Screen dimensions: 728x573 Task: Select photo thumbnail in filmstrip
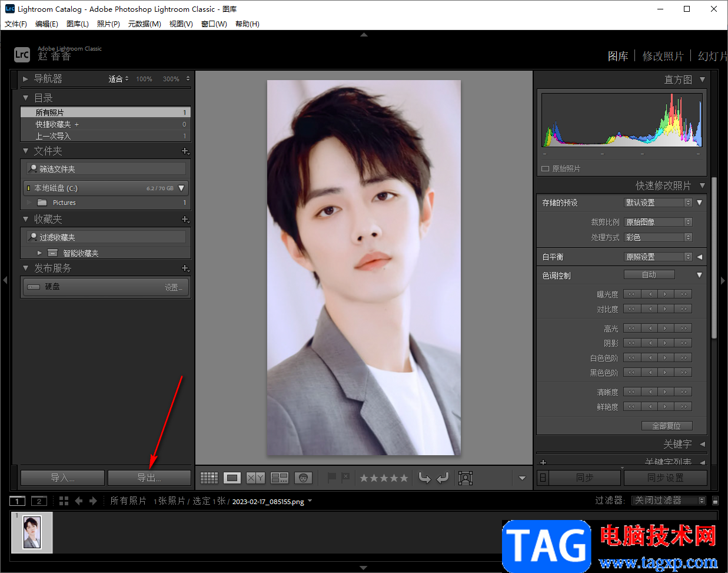32,532
